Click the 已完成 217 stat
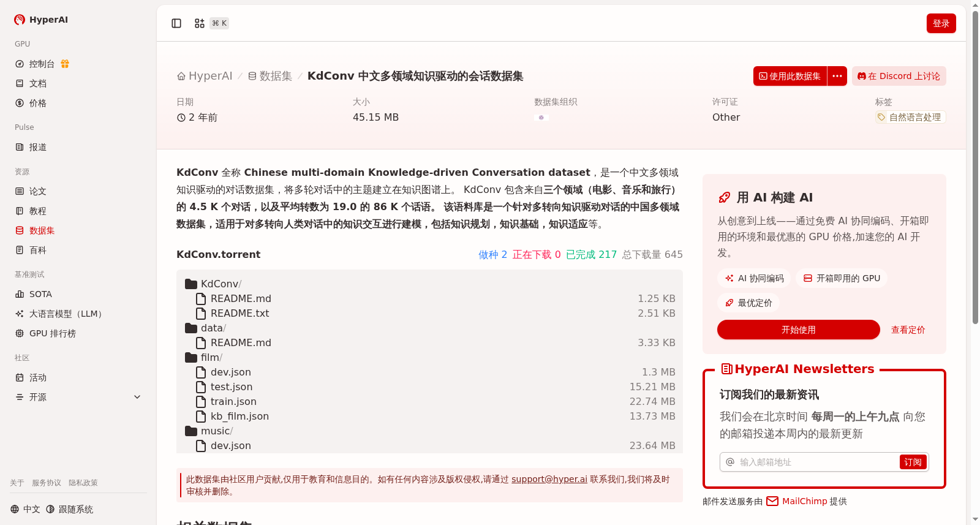 [591, 254]
